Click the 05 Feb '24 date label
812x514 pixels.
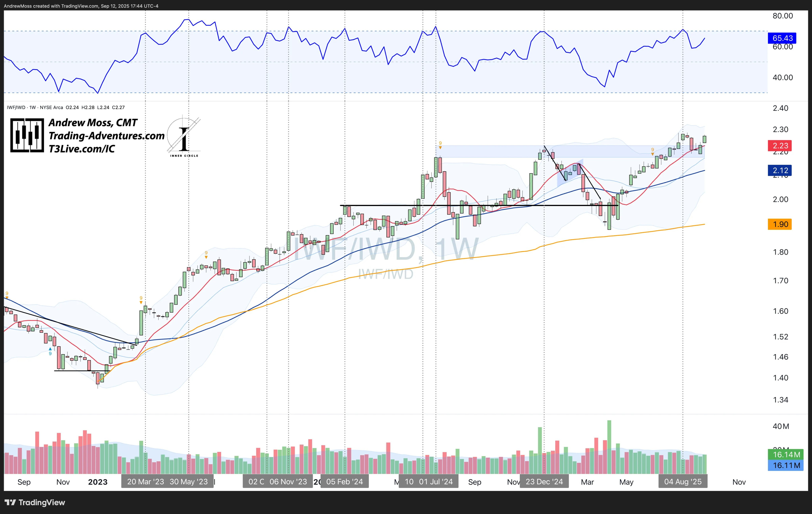[344, 482]
